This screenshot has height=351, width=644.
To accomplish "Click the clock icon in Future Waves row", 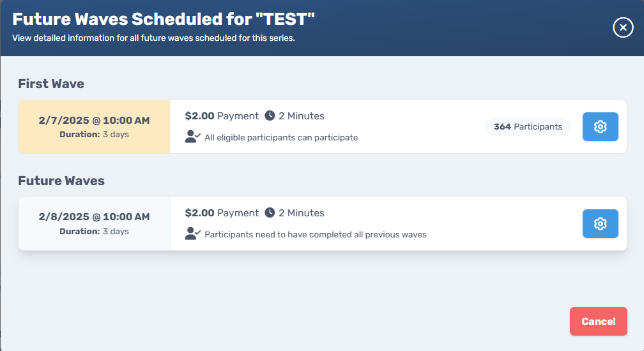I will (x=270, y=213).
